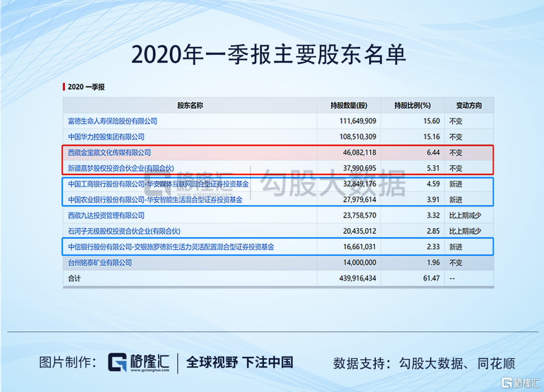Screen dimensions: 544x392
Task: Open shareholder link 富德生命人寿保险股份有限公司
Action: pyautogui.click(x=112, y=121)
